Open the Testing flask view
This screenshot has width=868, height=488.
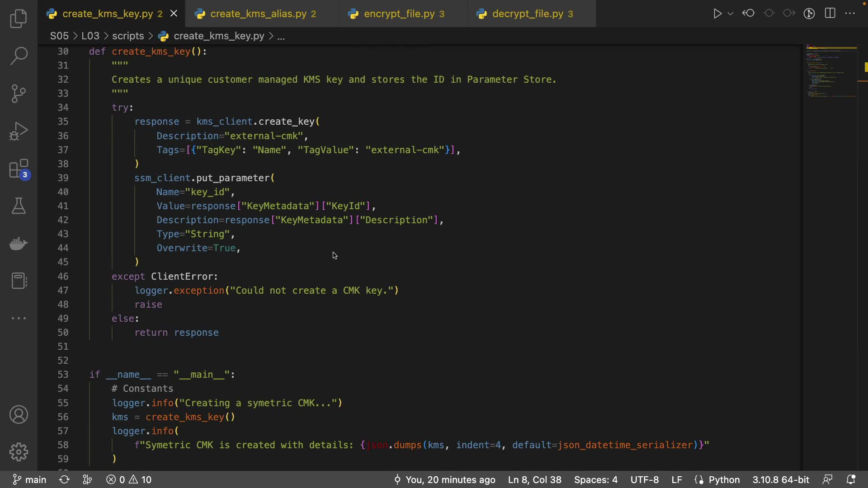coord(19,206)
